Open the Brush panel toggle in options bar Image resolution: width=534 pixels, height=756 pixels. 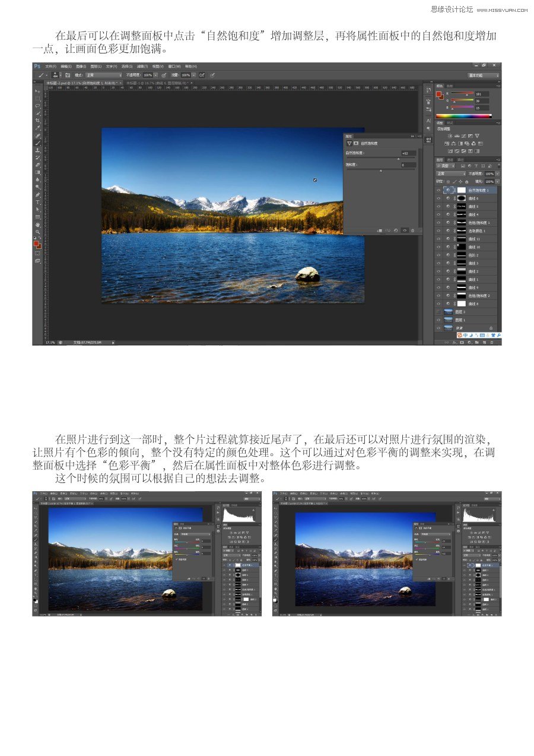(68, 74)
